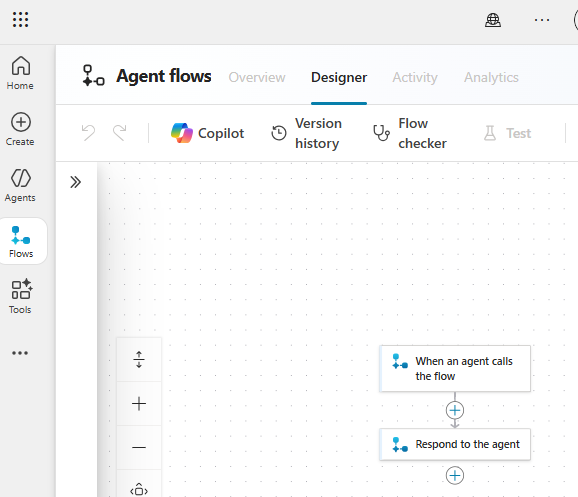Zoom out on the canvas
The width and height of the screenshot is (578, 497).
139,447
